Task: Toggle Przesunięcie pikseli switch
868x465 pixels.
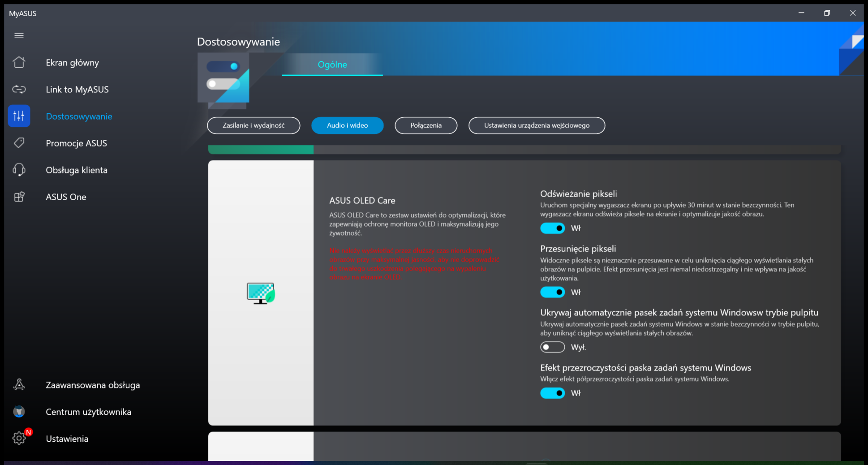Action: coord(552,292)
